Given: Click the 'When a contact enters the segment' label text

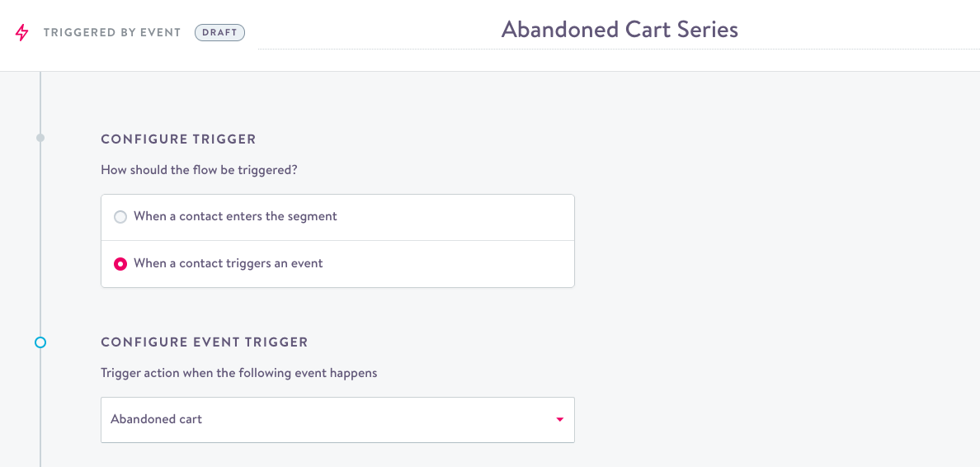Looking at the screenshot, I should tap(235, 216).
